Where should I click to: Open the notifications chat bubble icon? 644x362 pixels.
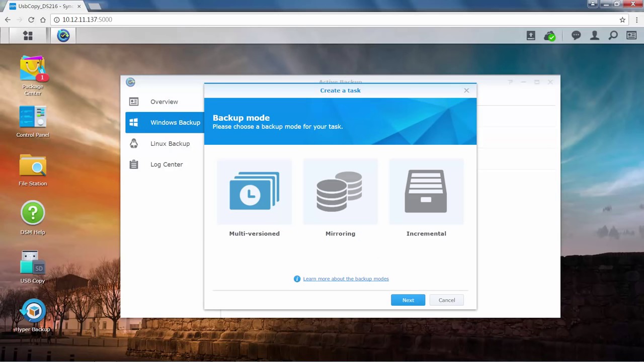[576, 36]
